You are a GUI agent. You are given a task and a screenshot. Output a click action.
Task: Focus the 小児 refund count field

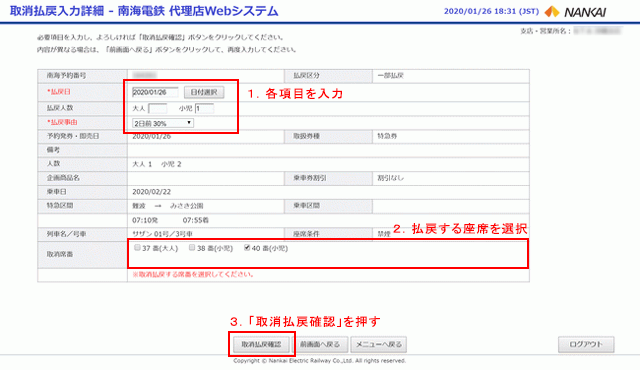pos(204,109)
